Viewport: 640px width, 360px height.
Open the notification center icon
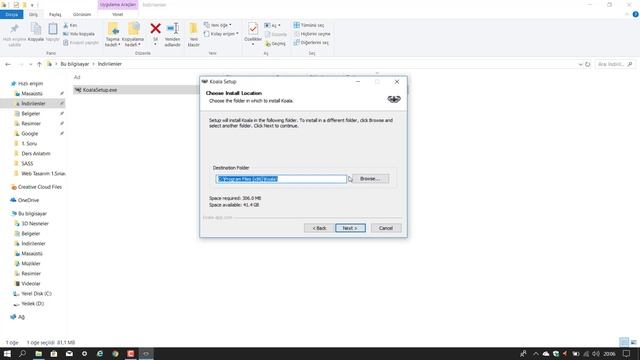[627, 353]
